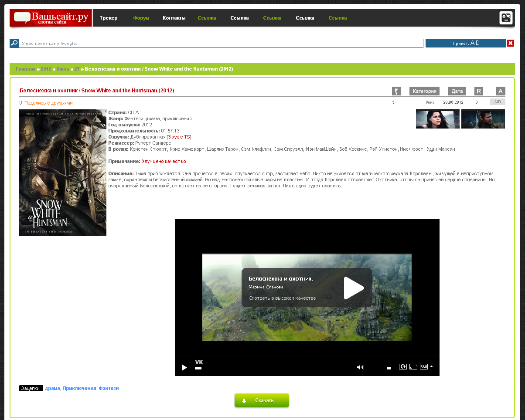Expand the arrow next to the 360 quality

click(432, 366)
